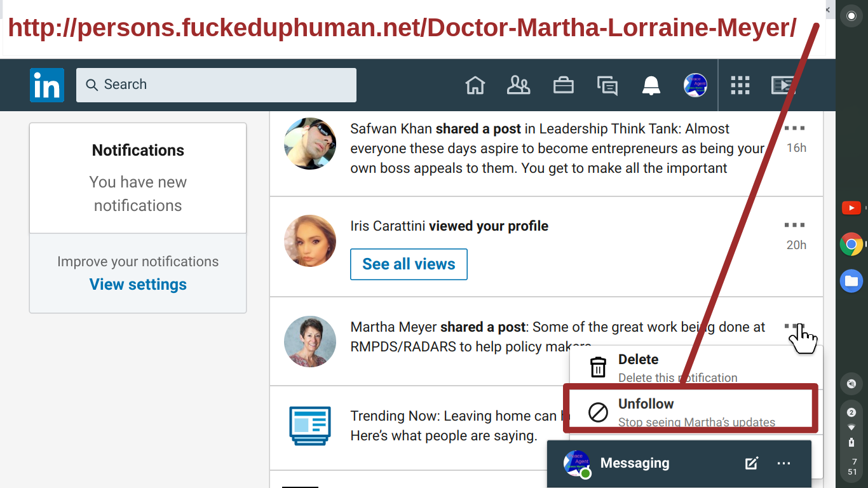This screenshot has width=868, height=488.
Task: Click the magnifier icon in search box
Action: (92, 85)
